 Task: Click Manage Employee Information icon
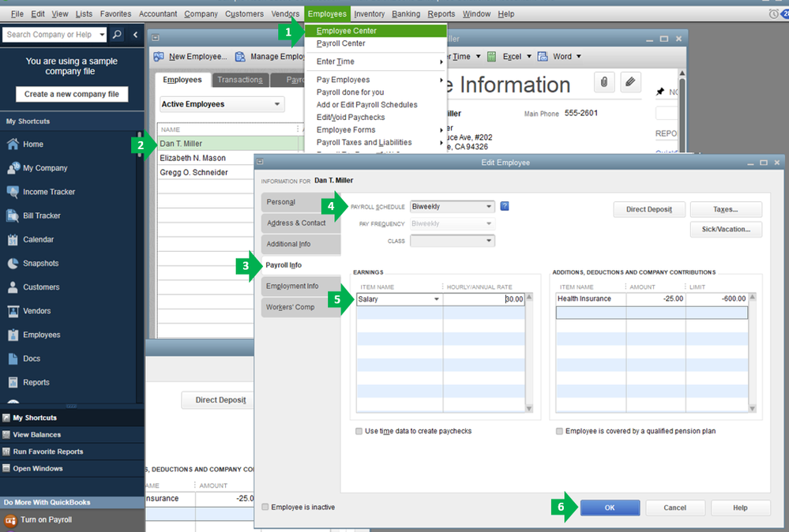coord(240,56)
